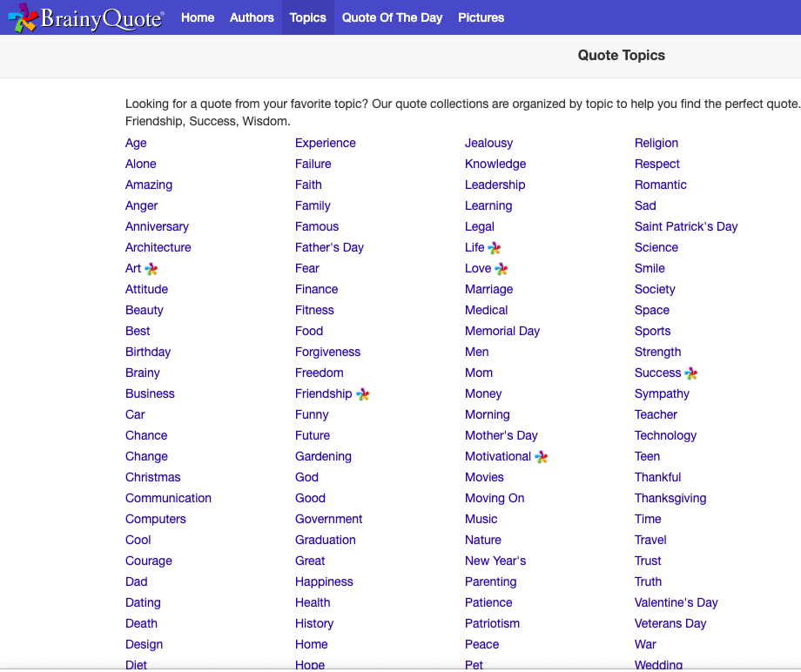Visit the Gardening topic

click(323, 456)
